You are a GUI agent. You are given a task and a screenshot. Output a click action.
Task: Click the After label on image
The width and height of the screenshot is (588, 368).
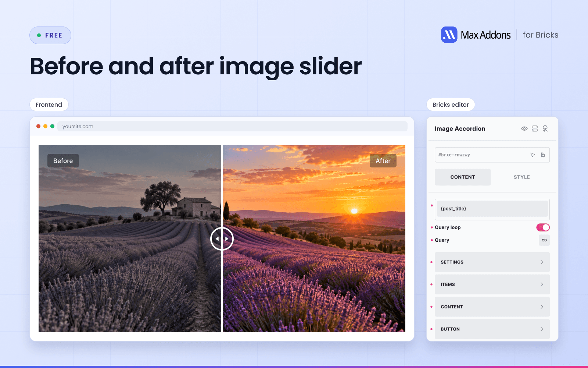[x=383, y=161]
